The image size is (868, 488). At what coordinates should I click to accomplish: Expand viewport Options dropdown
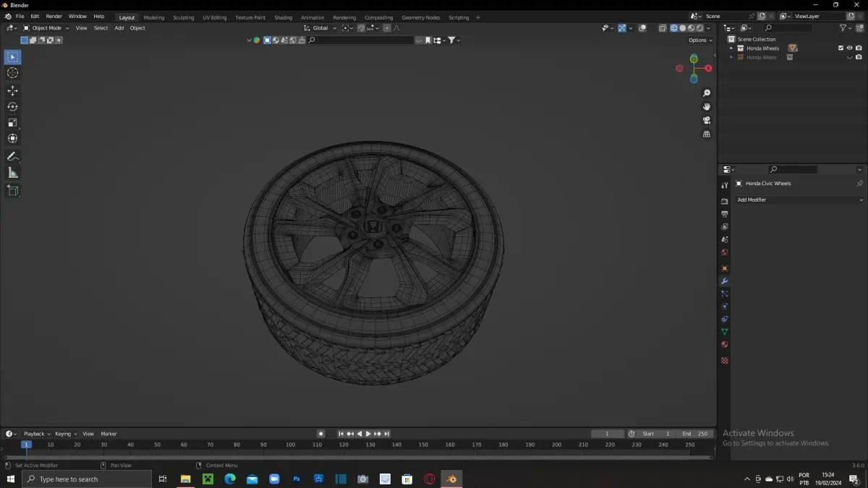click(x=700, y=40)
